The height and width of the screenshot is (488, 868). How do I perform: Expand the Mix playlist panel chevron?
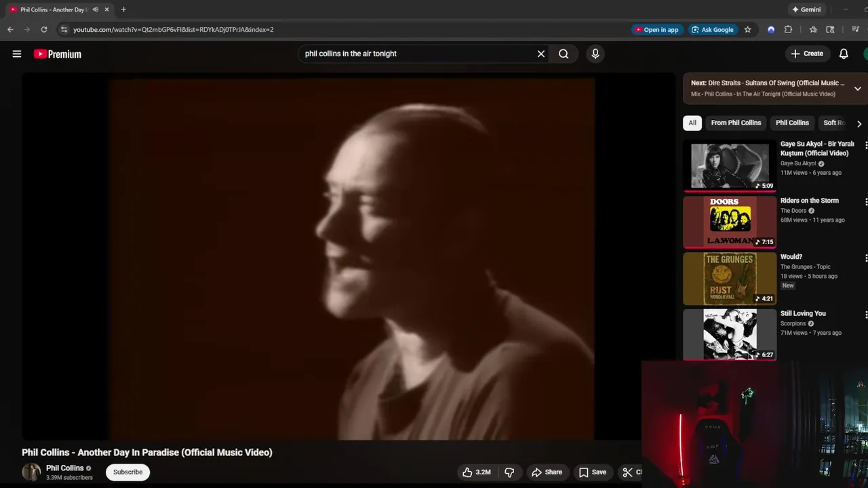857,89
